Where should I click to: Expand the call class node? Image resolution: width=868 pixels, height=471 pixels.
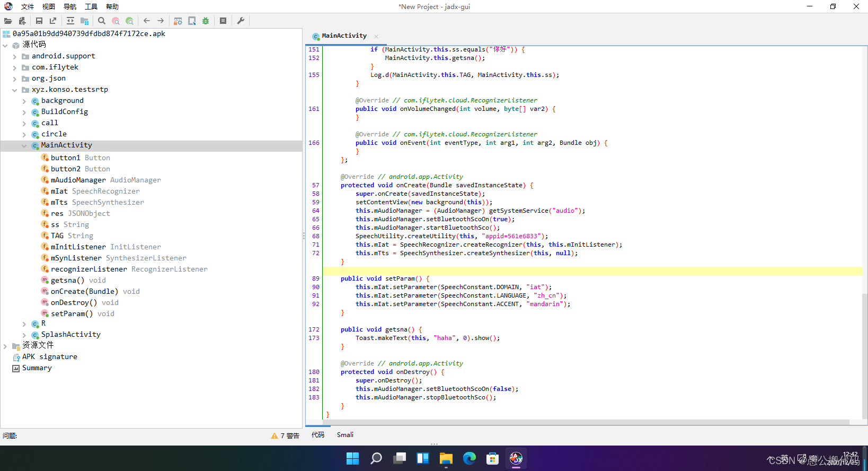click(24, 123)
